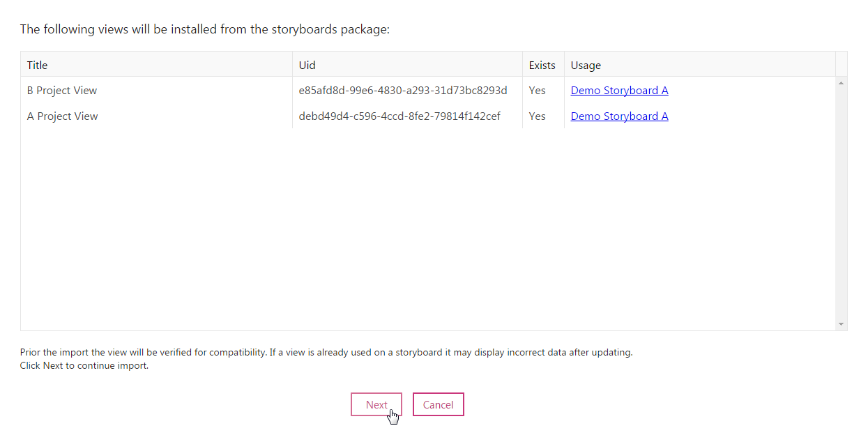Select the Uid starting with debd49d4
The height and width of the screenshot is (435, 868).
tap(399, 116)
